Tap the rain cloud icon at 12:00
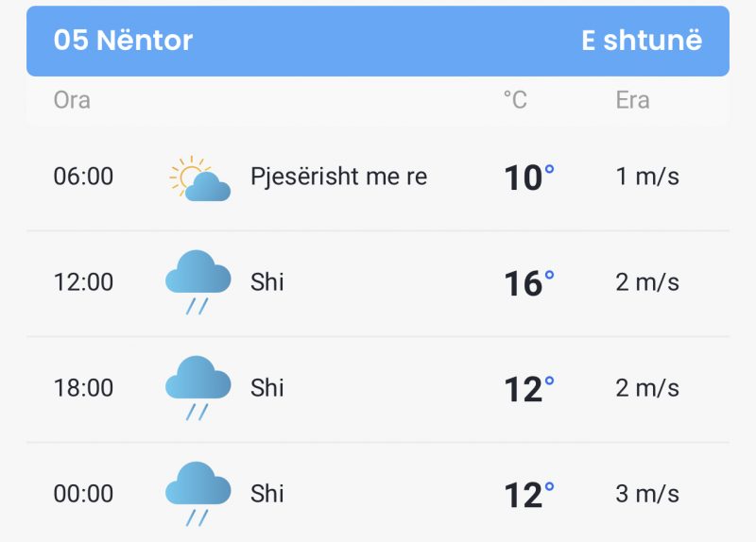This screenshot has height=542, width=756. (198, 282)
